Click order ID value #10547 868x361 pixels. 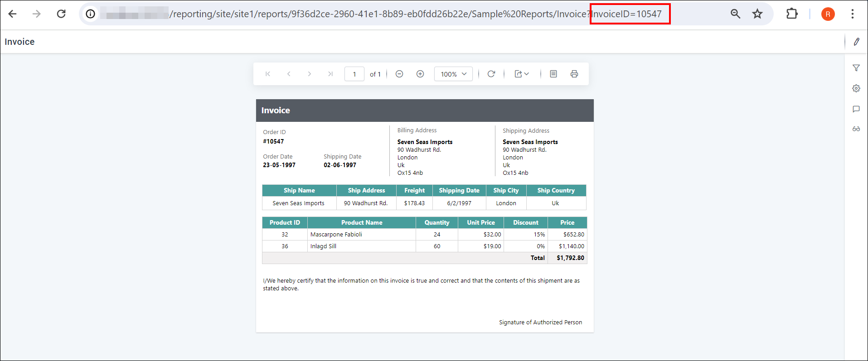(x=273, y=141)
